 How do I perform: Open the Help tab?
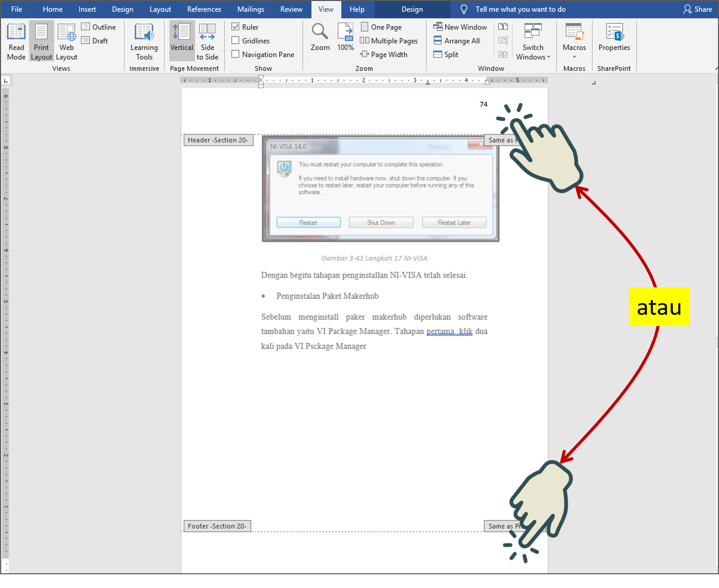coord(357,9)
